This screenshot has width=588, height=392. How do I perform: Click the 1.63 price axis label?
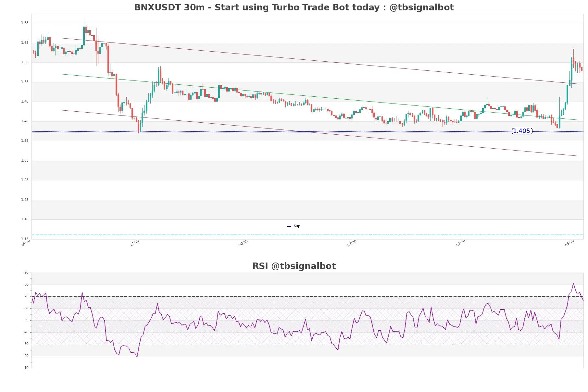[x=25, y=43]
